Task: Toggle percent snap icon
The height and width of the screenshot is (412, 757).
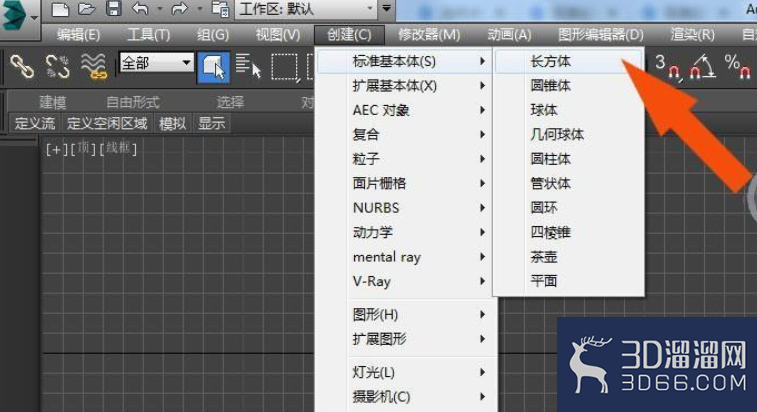Action: pos(738,66)
